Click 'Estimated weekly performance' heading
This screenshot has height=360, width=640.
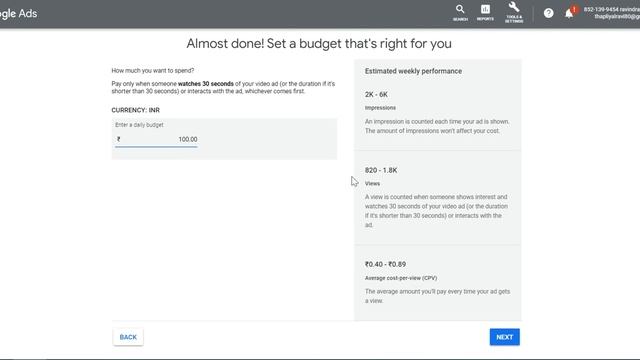pyautogui.click(x=413, y=71)
